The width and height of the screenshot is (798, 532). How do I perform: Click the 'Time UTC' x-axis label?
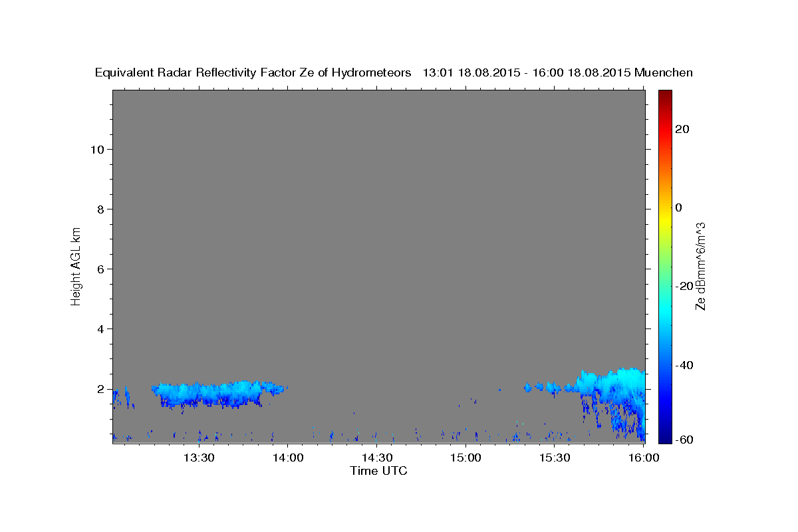click(x=378, y=471)
